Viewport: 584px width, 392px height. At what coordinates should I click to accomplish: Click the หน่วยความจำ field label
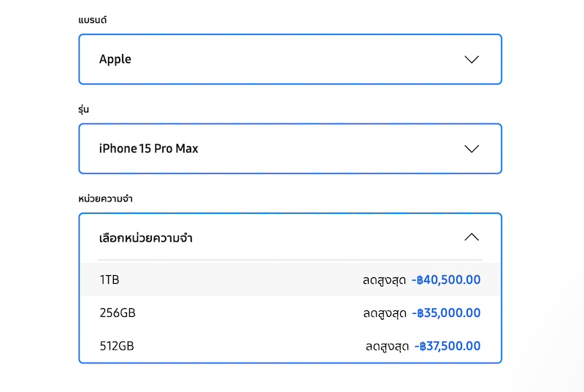tap(105, 199)
